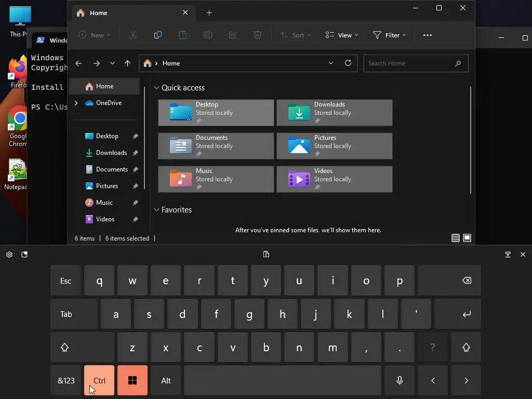Toggle the Ctrl key on touch keyboard
Viewport: 532px width, 399px height.
pos(99,380)
